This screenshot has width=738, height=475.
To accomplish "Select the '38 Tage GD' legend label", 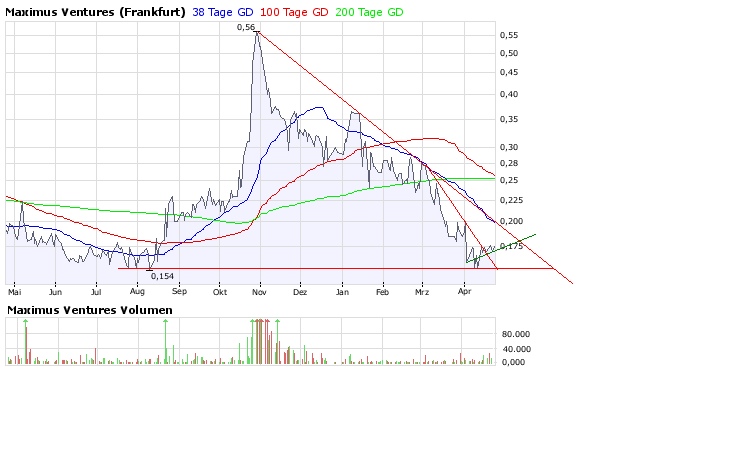I will coord(223,12).
